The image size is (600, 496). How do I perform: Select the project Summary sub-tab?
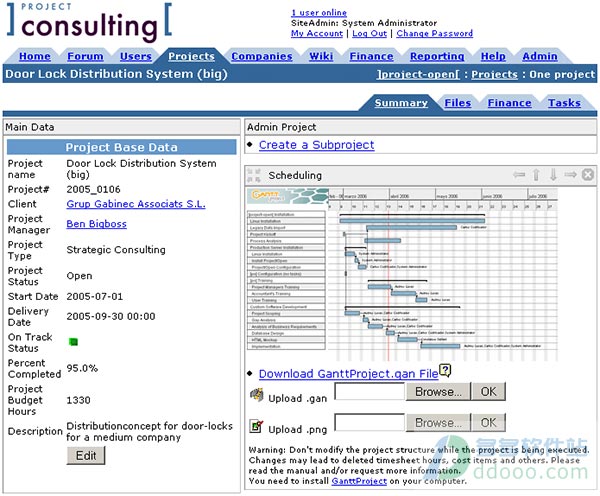point(401,103)
